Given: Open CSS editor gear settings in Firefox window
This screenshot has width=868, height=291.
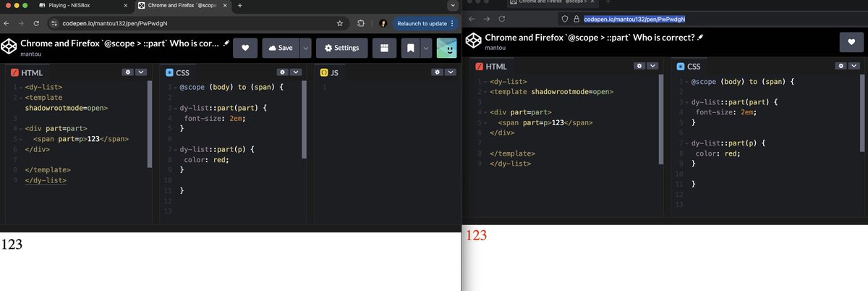Looking at the screenshot, I should 842,66.
